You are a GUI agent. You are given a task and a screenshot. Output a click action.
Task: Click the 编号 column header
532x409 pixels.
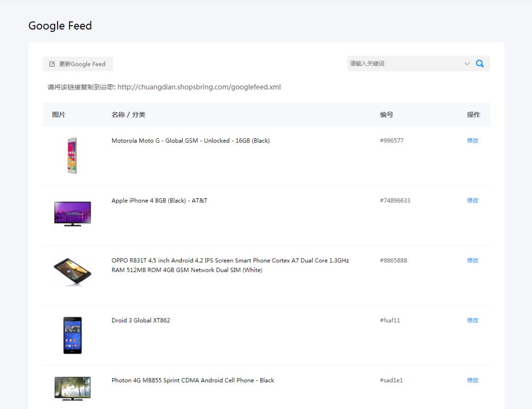[x=386, y=115]
